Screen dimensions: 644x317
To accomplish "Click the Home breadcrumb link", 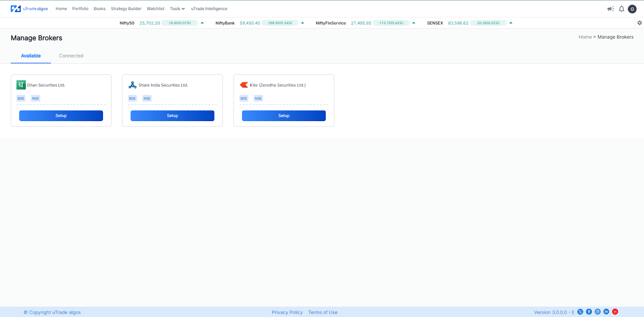I will [585, 37].
